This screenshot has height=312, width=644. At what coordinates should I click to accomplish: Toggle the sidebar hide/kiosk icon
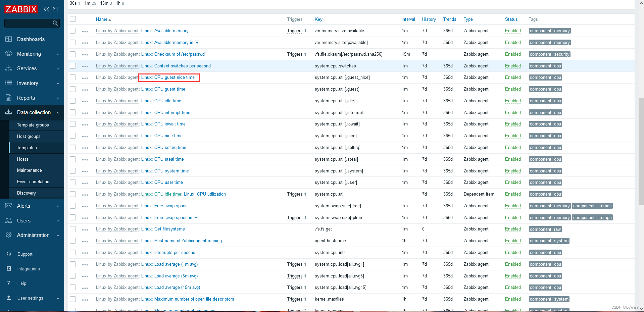click(55, 9)
